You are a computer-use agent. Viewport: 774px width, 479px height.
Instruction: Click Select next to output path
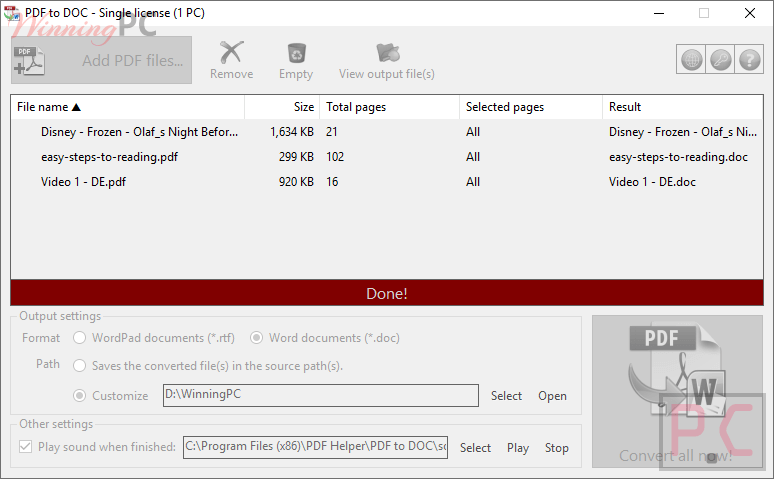click(506, 396)
